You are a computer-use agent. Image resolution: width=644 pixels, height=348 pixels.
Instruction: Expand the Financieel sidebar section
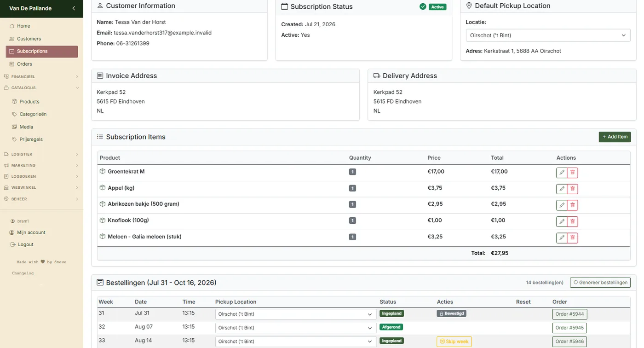pos(41,76)
